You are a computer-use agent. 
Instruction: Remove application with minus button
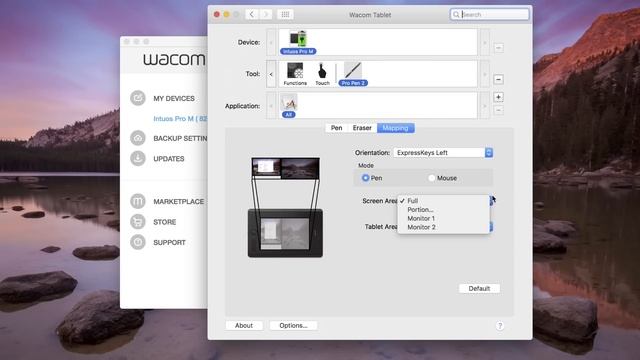tap(498, 110)
